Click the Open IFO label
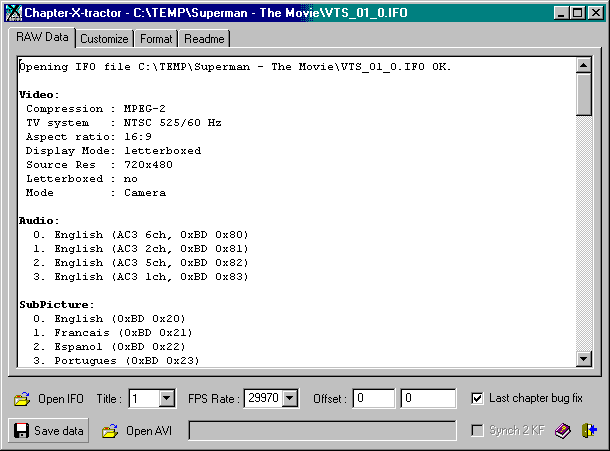610x451 pixels. click(61, 399)
